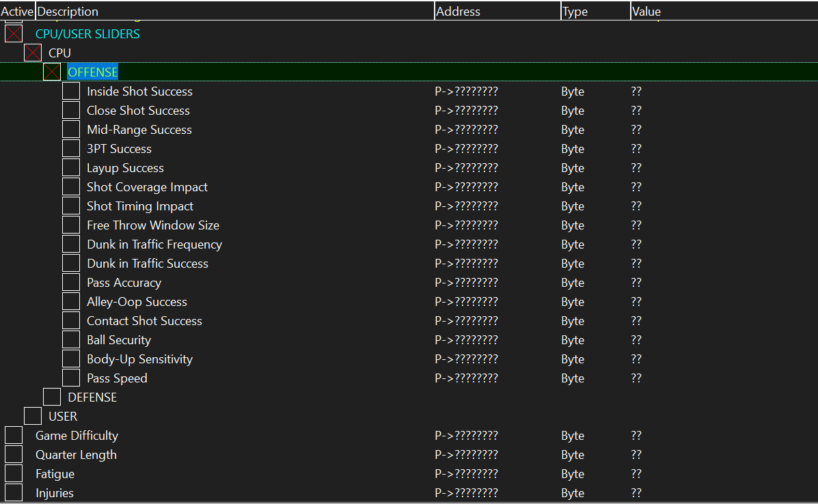Click the Byte type of Injuries
818x504 pixels.
(x=573, y=493)
